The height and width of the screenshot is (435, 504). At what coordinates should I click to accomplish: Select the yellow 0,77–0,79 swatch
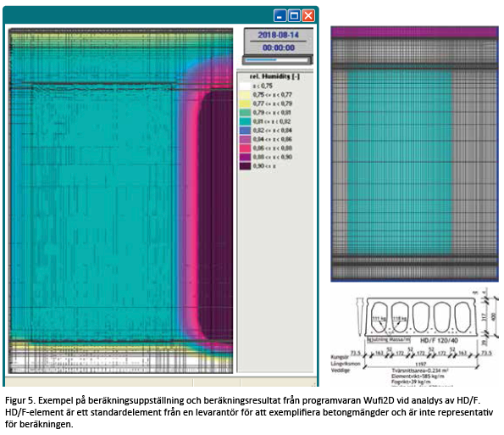pyautogui.click(x=245, y=103)
